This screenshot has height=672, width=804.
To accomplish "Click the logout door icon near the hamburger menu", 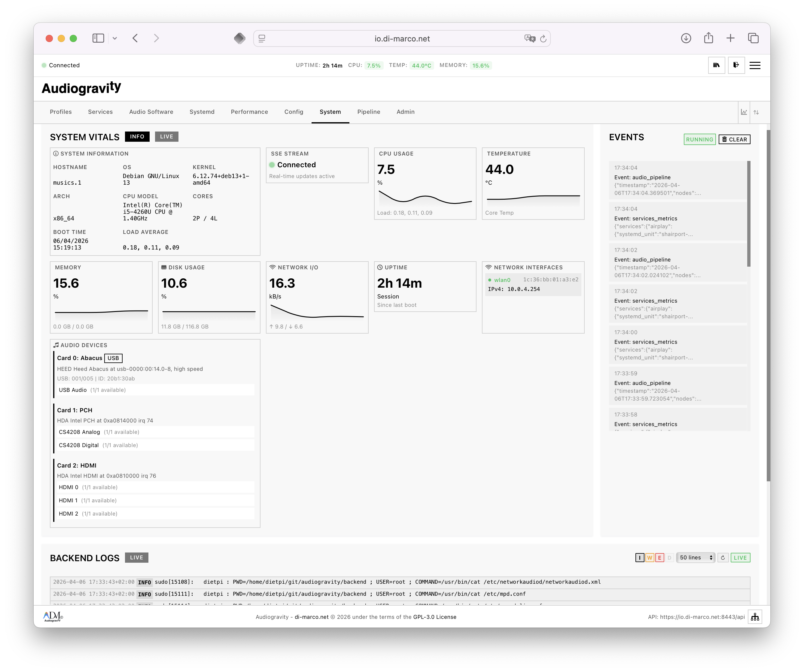I will pyautogui.click(x=736, y=65).
